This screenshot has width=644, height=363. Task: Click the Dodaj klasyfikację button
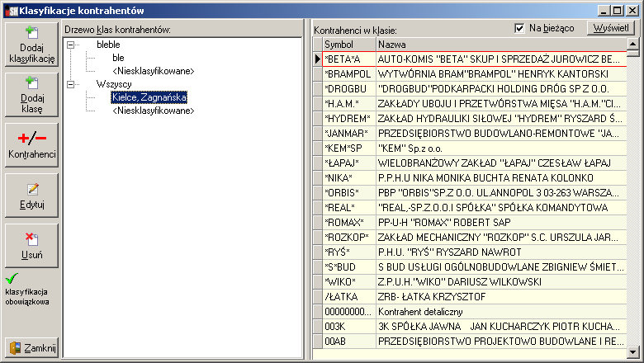(x=31, y=45)
